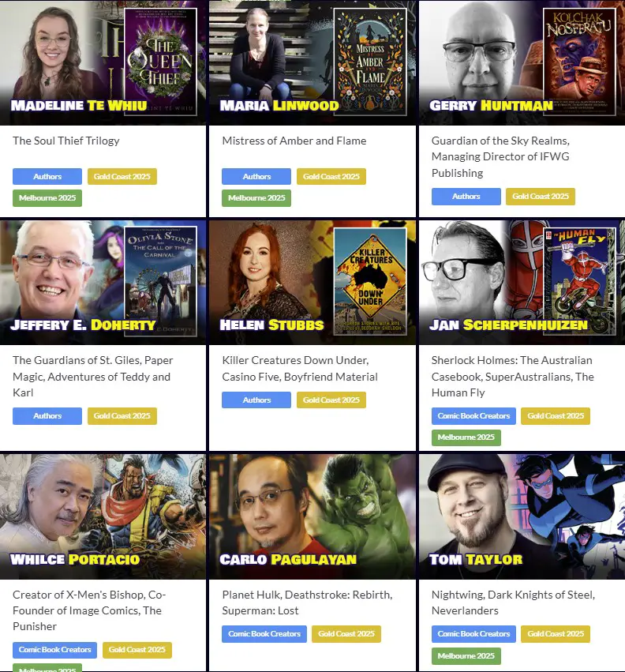Open The Soul Thief Trilogy description text

click(66, 141)
